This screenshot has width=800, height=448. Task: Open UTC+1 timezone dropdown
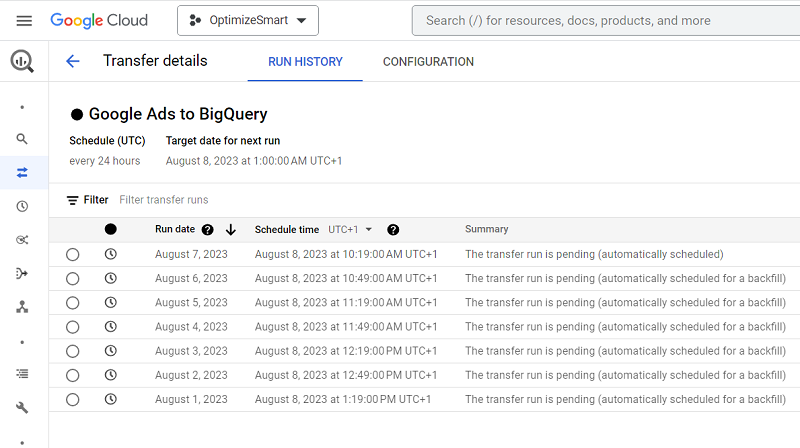tap(350, 230)
